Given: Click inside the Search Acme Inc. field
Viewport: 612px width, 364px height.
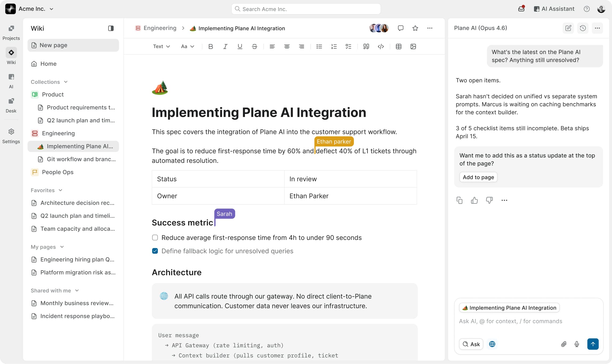Looking at the screenshot, I should 305,9.
